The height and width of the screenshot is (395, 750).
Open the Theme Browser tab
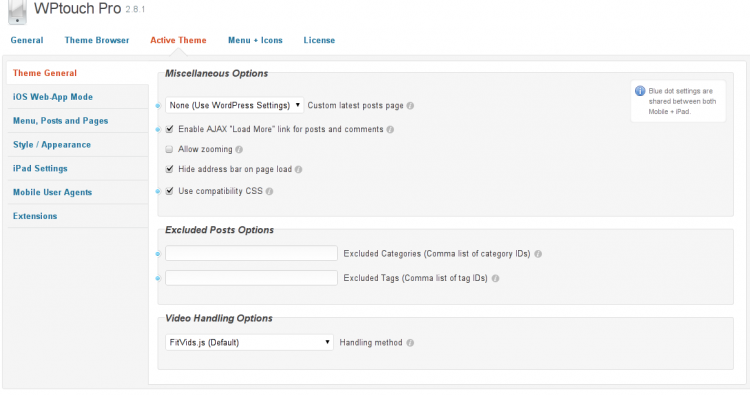97,40
